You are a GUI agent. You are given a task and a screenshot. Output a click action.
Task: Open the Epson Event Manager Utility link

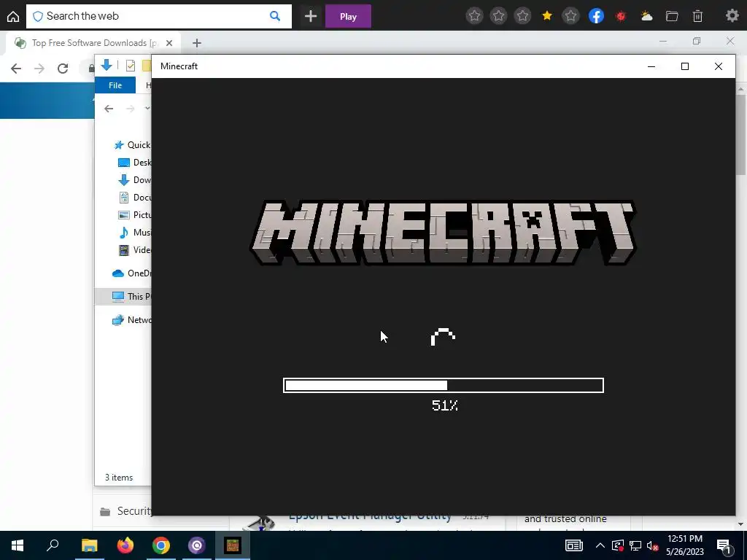pos(370,516)
